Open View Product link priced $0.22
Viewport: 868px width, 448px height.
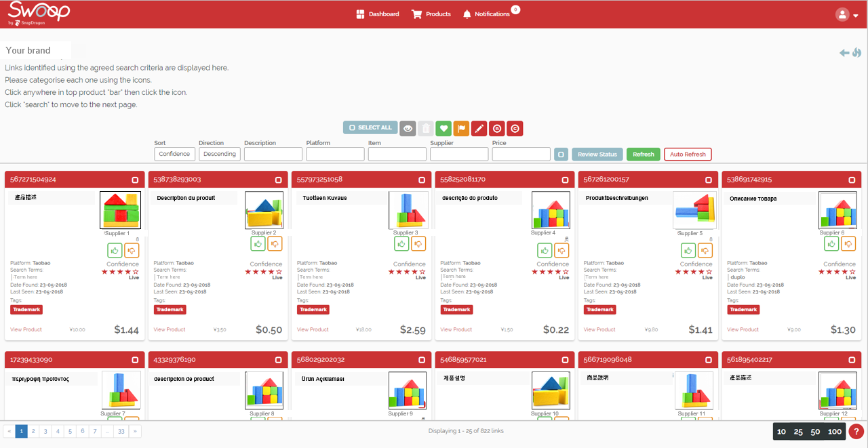tap(456, 329)
